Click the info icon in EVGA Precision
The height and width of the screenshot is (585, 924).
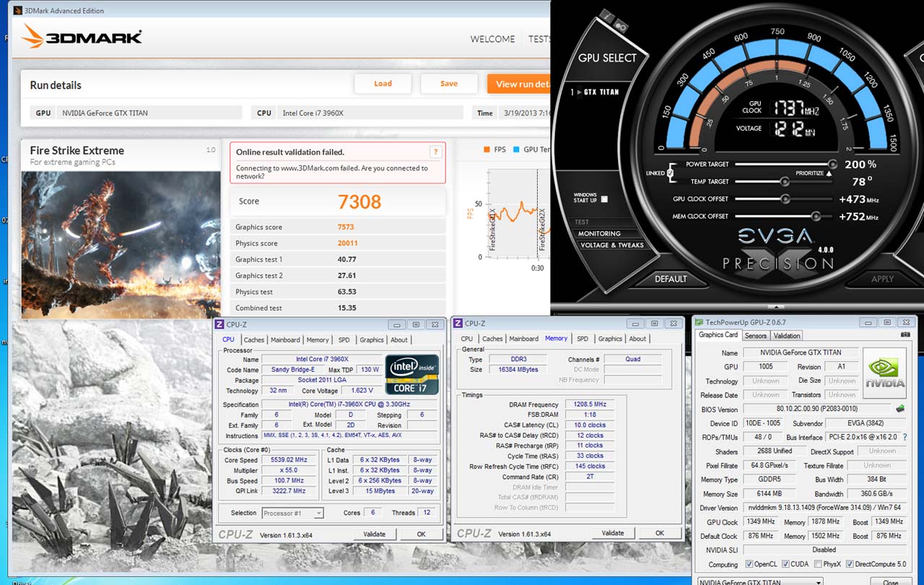click(606, 17)
